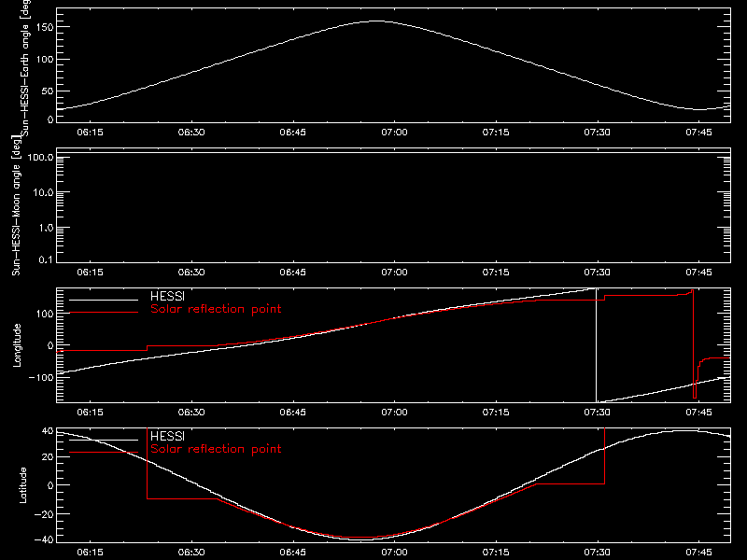Click the 100.0 tick on the Moon angle plot
The width and height of the screenshot is (747, 560).
click(x=40, y=157)
